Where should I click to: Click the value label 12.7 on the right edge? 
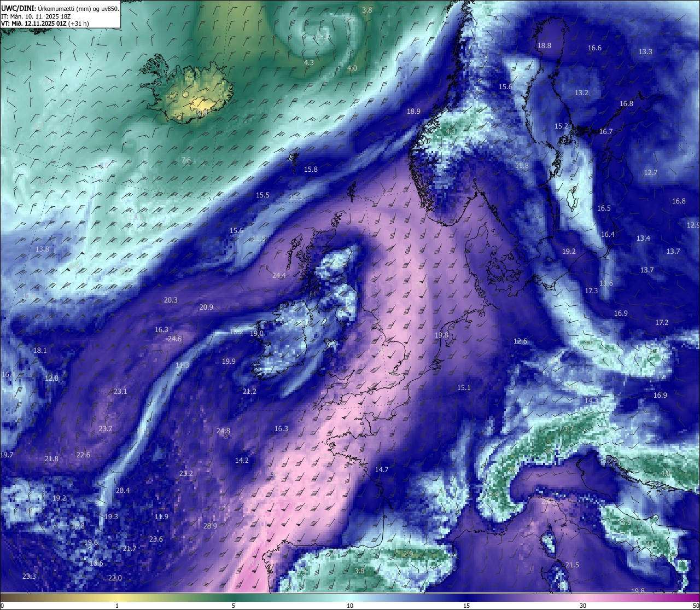pos(650,173)
